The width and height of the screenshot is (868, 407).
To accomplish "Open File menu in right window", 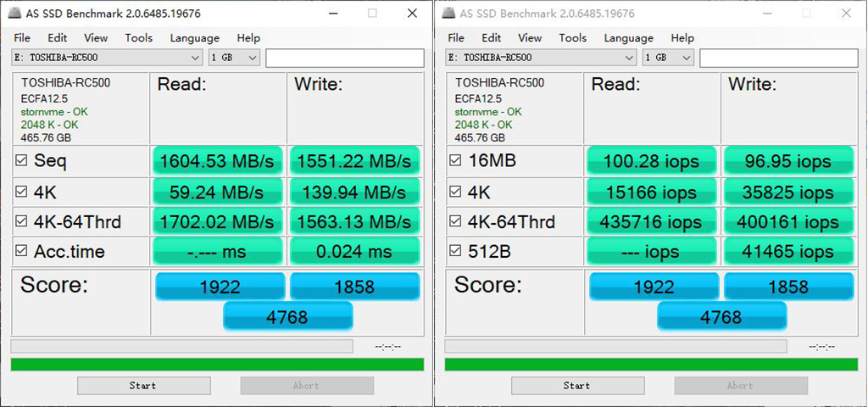I will [x=455, y=37].
